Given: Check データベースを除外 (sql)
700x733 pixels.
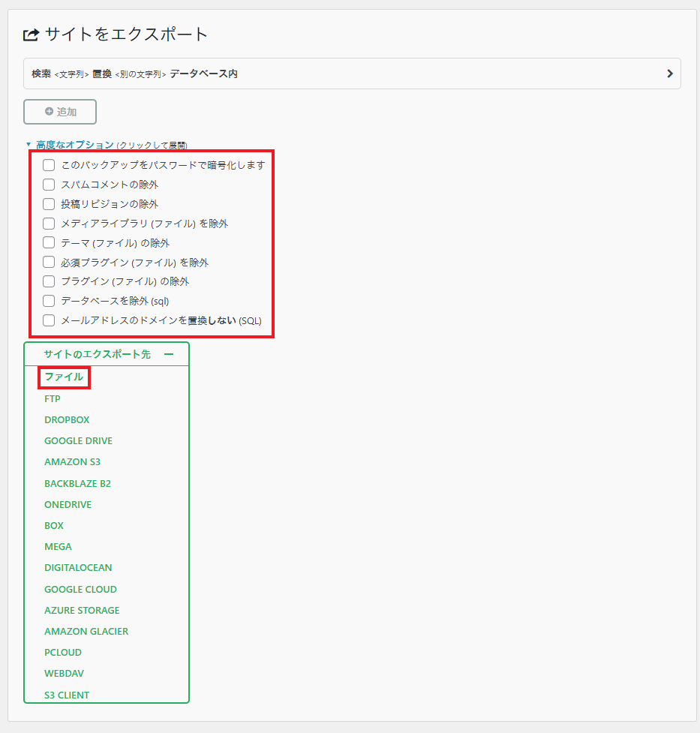Looking at the screenshot, I should 49,301.
